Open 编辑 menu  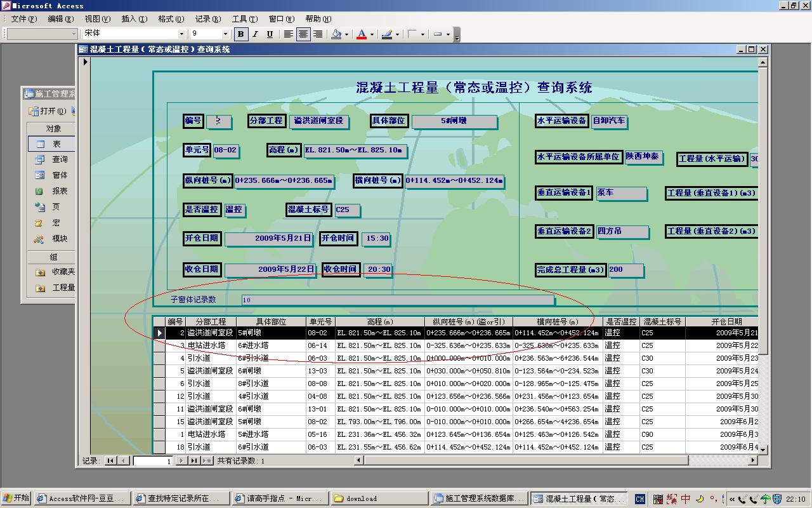[x=61, y=19]
